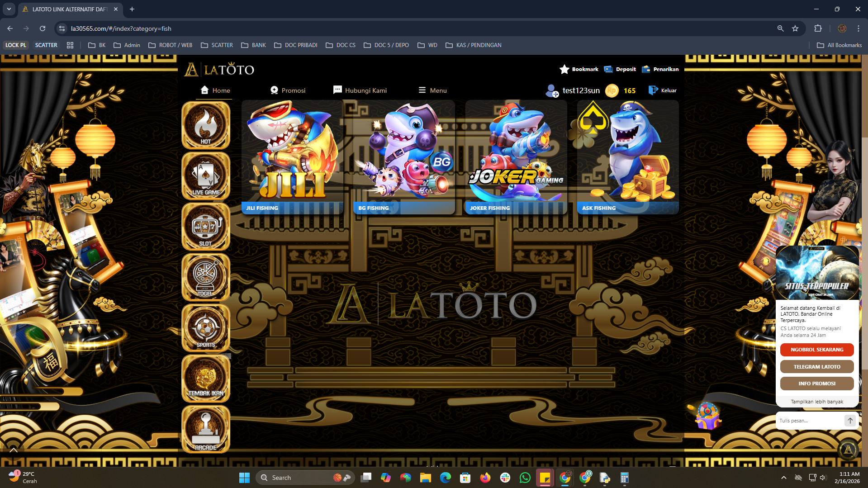This screenshot has width=868, height=488.
Task: Open the ROBOT / WEB bookmarks folder
Action: click(170, 45)
